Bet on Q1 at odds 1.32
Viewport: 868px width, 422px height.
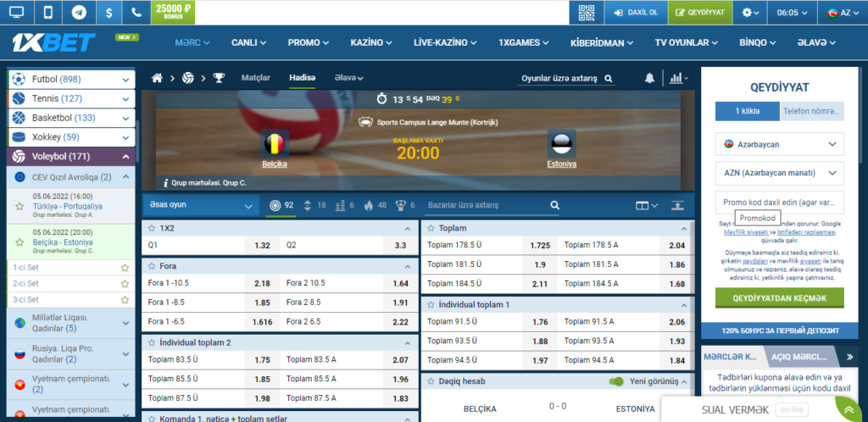coord(263,246)
